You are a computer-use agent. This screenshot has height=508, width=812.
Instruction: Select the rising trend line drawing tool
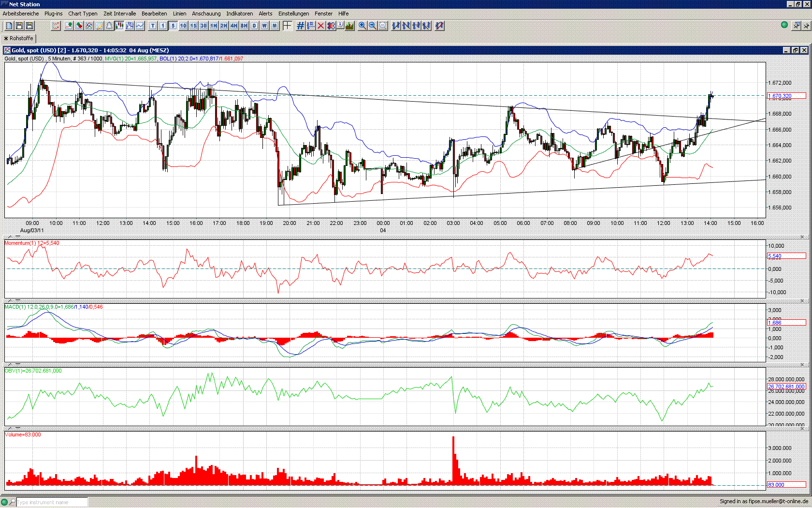coord(396,26)
